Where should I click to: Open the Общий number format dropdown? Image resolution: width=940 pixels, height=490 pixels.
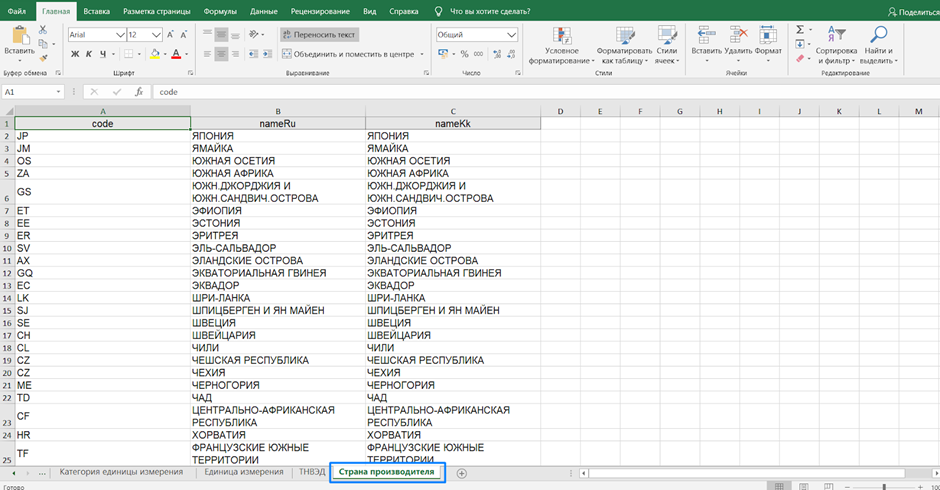coord(511,35)
